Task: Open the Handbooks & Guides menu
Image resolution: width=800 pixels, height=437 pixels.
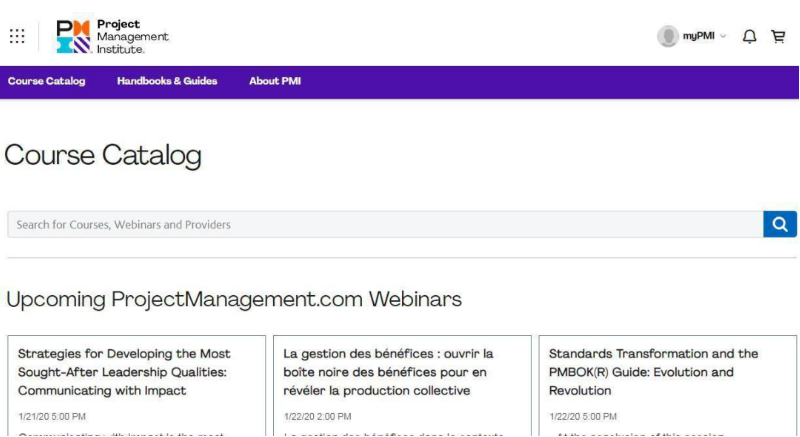Action: [x=167, y=81]
